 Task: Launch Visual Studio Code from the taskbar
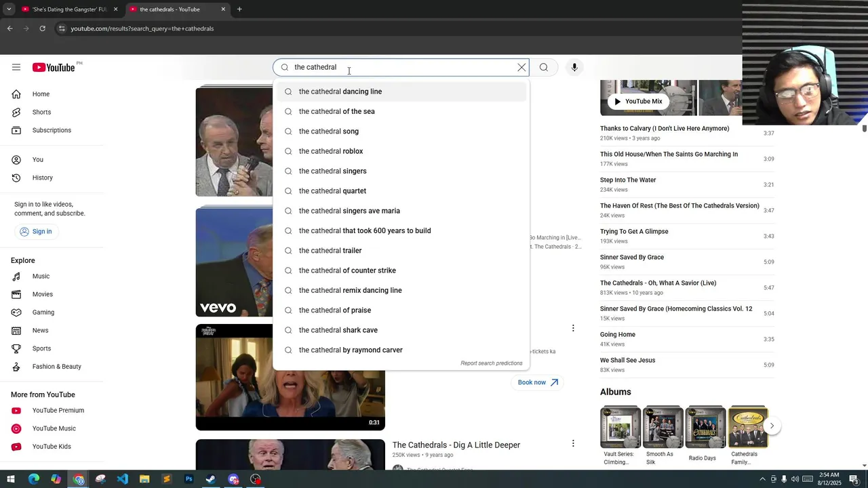tap(122, 479)
